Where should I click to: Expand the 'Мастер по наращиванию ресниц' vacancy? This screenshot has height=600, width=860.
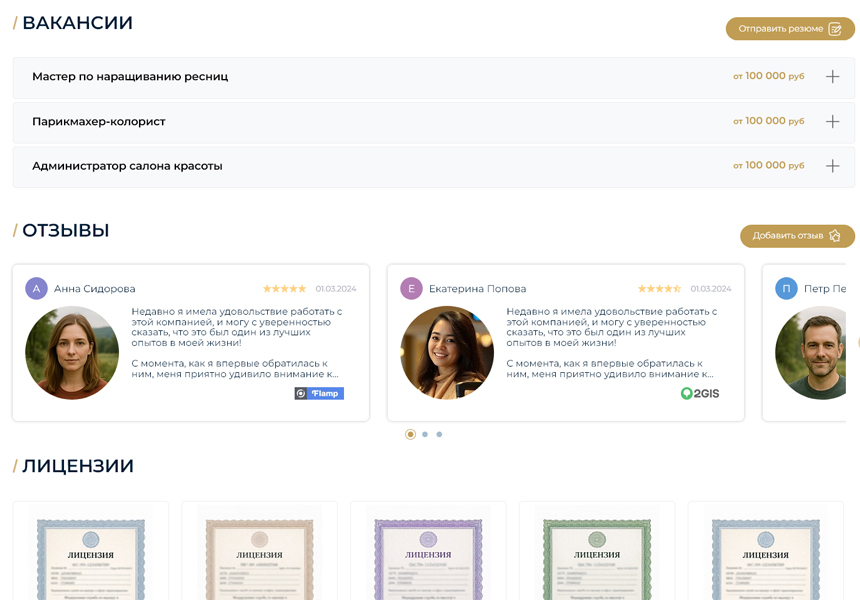832,74
